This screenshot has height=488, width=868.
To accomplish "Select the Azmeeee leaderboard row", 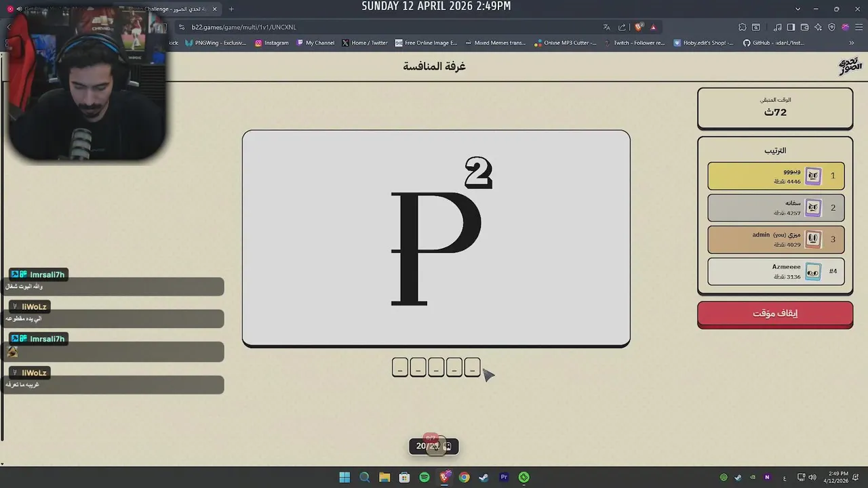I will pos(776,271).
